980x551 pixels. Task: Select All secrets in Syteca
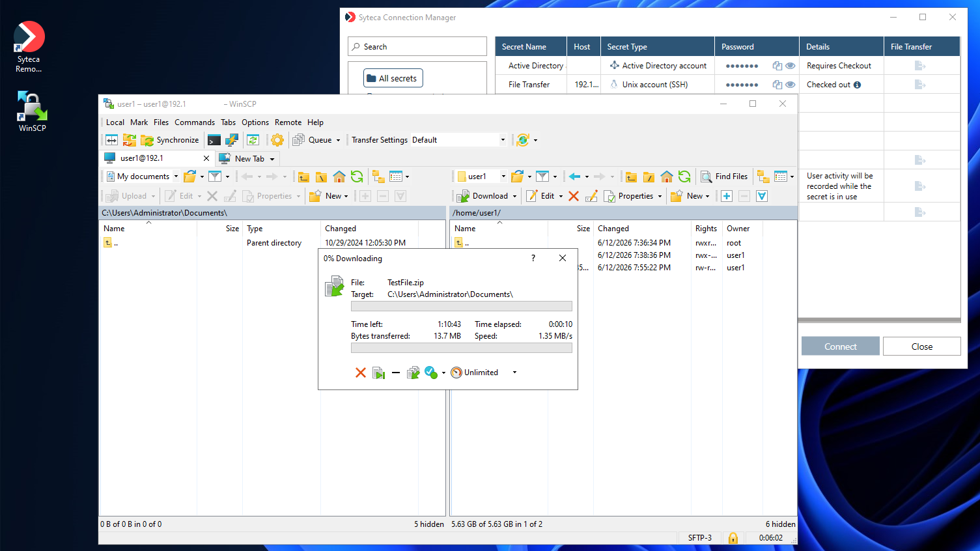tap(393, 78)
